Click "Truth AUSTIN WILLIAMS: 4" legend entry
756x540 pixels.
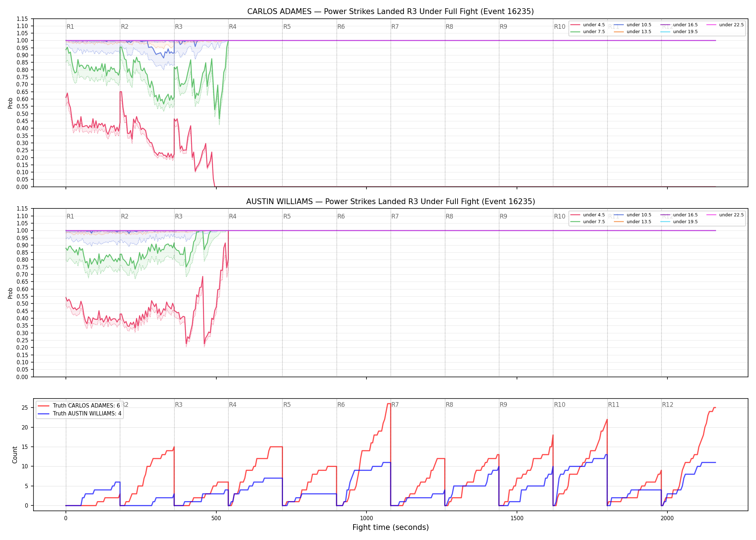80,414
